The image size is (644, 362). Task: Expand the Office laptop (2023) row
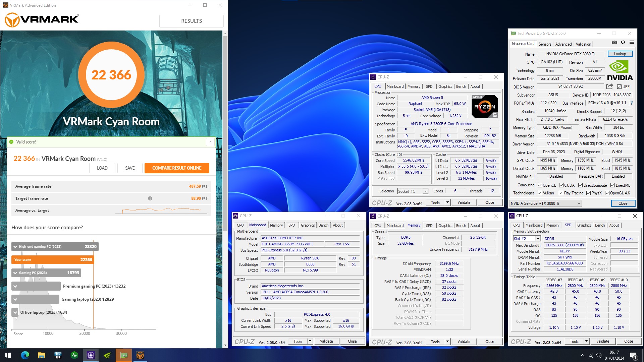point(15,312)
